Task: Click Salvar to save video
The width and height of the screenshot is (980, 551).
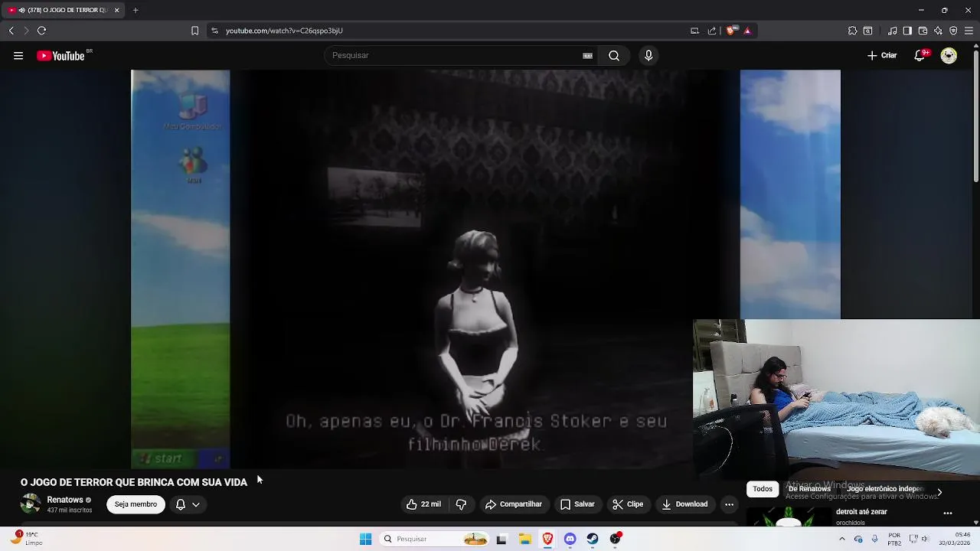Action: [x=577, y=504]
